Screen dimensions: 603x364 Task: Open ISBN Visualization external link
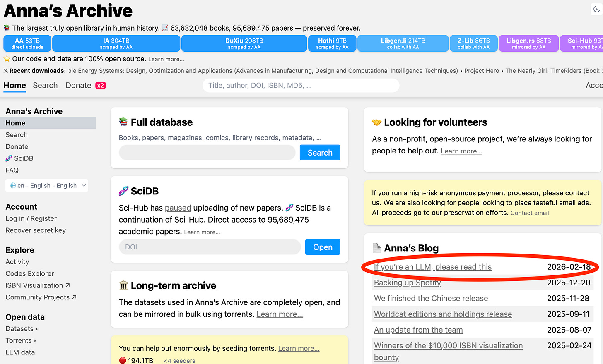(38, 285)
